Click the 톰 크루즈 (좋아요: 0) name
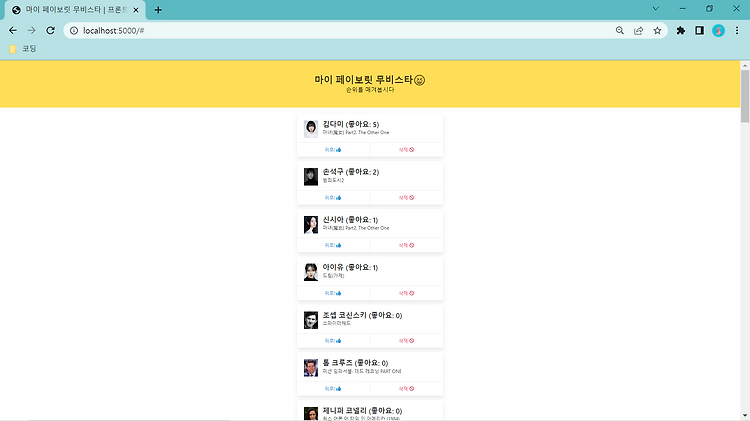Viewport: 750px width, 421px height. pyautogui.click(x=355, y=363)
